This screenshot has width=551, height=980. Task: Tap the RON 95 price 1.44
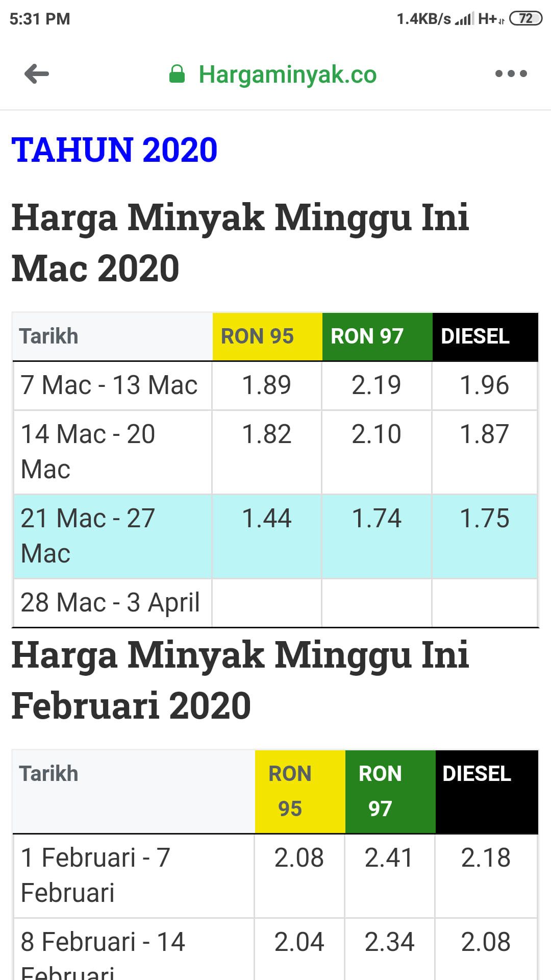267,519
